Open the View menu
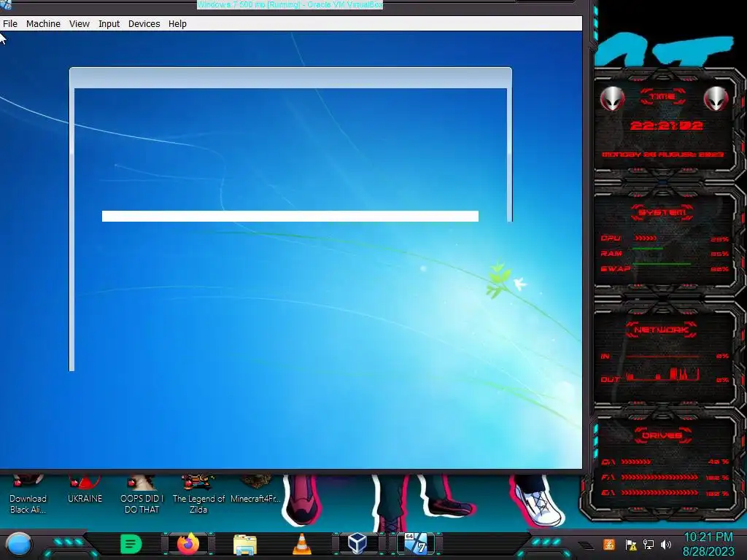This screenshot has height=560, width=747. 79,24
